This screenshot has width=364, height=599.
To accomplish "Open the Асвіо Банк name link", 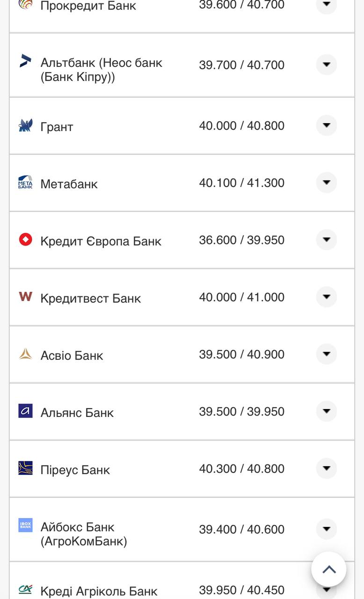I will pyautogui.click(x=72, y=356).
